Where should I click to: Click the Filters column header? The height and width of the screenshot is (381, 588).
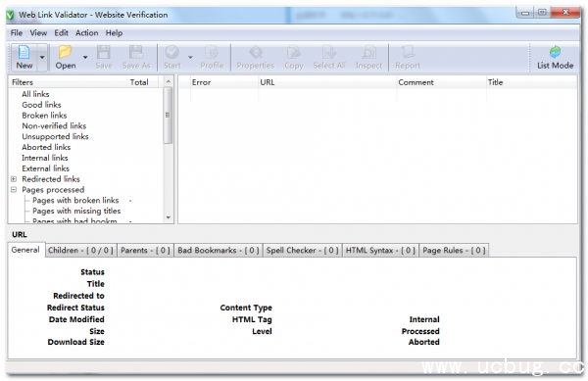point(68,82)
